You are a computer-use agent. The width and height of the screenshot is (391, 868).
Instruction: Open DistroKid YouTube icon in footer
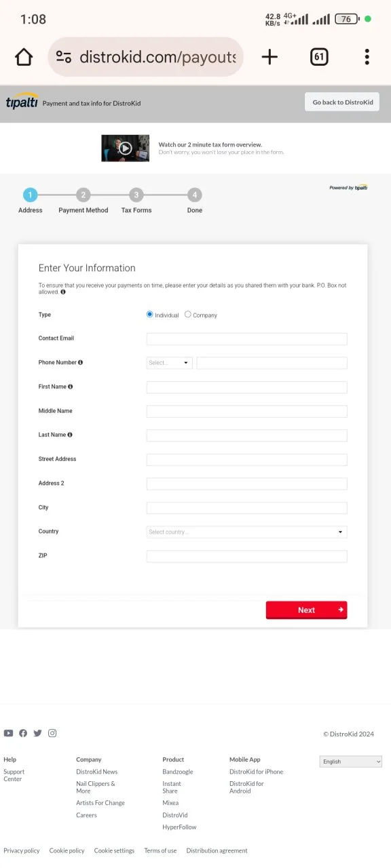pos(8,733)
